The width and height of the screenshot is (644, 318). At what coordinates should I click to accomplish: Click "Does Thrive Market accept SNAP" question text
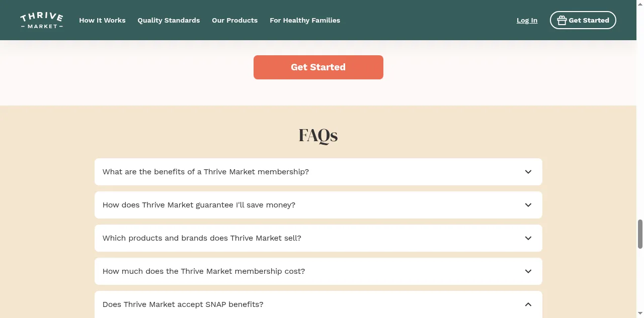(x=183, y=304)
